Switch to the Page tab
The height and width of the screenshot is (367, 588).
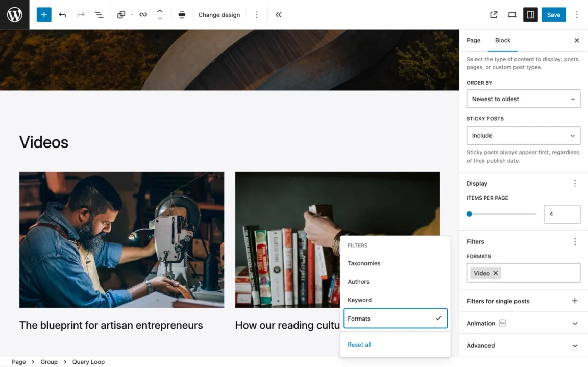click(x=473, y=40)
